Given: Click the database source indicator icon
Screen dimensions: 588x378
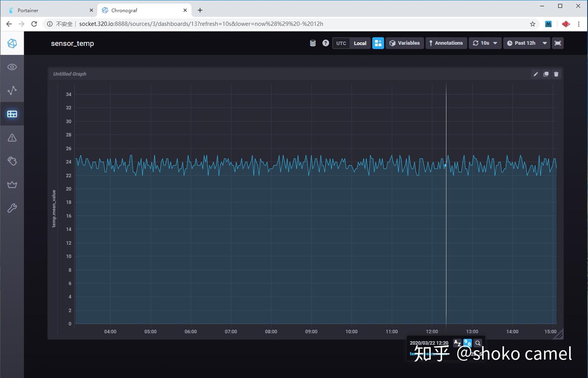Looking at the screenshot, I should coord(313,43).
